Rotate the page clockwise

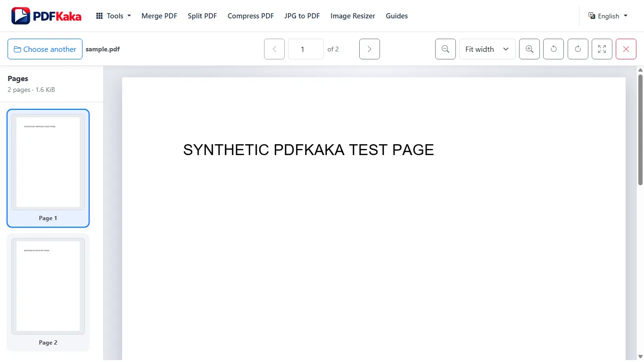coord(578,49)
